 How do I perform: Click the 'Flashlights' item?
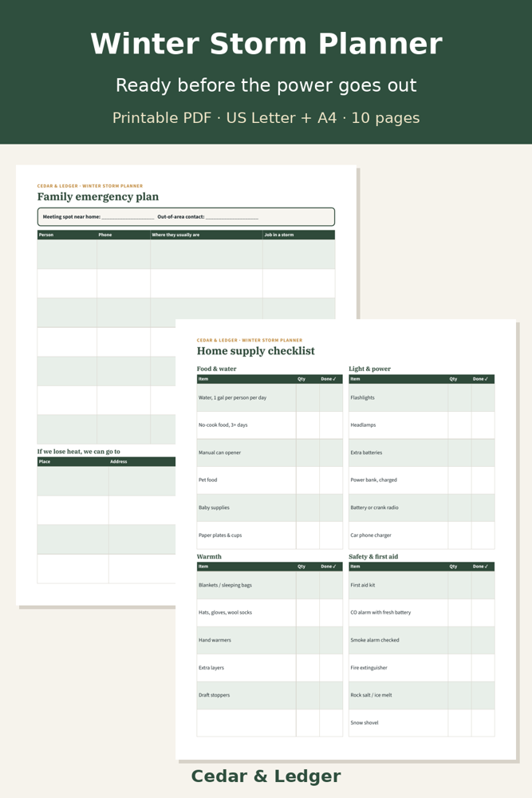tap(362, 398)
